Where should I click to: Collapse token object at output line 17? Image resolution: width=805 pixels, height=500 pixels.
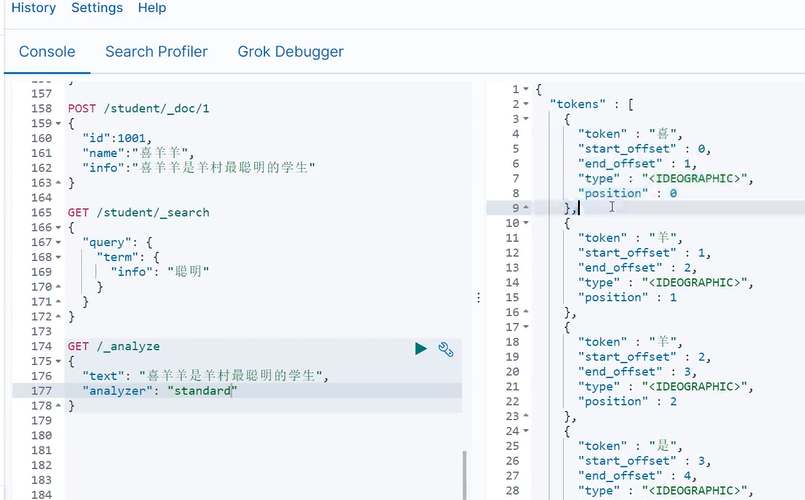click(526, 327)
